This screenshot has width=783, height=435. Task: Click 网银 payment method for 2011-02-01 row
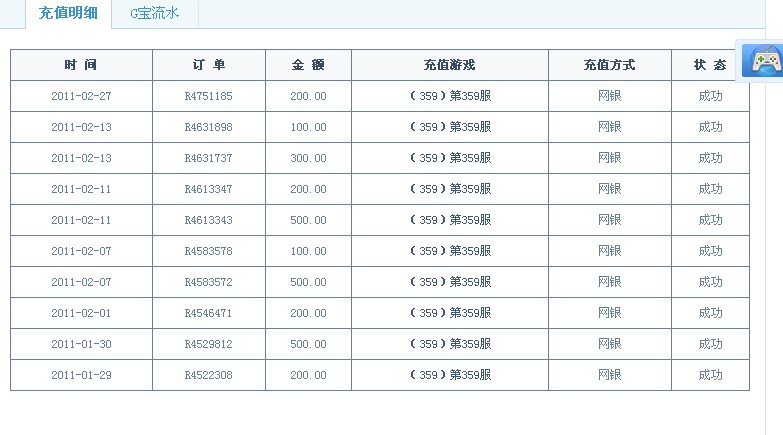(x=610, y=313)
